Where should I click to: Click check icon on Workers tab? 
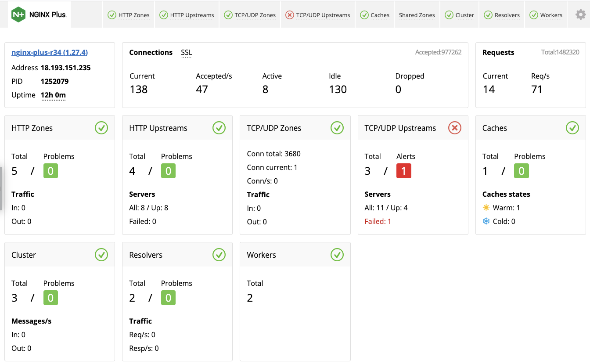(x=533, y=15)
